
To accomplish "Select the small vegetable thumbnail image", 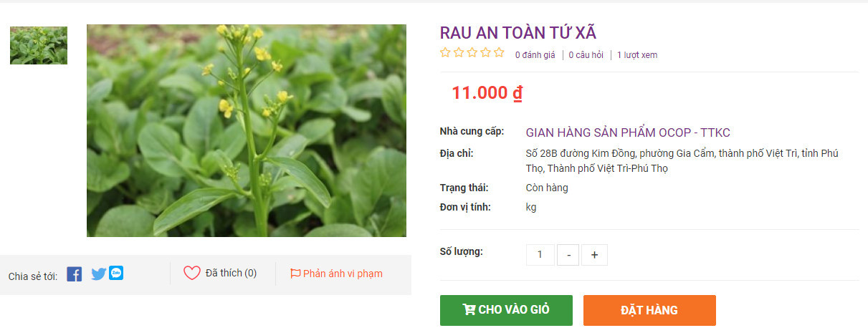I will pos(39,46).
